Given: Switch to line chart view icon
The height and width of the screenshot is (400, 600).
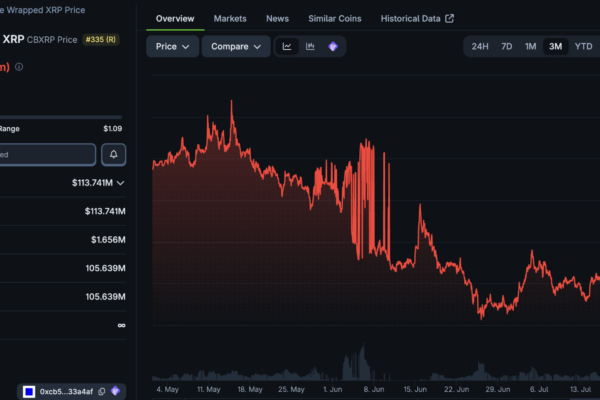Looking at the screenshot, I should pos(287,46).
